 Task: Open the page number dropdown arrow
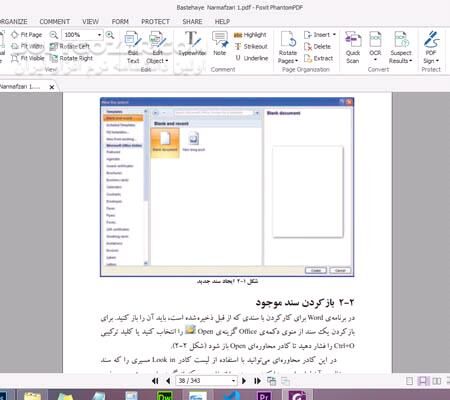(x=234, y=381)
